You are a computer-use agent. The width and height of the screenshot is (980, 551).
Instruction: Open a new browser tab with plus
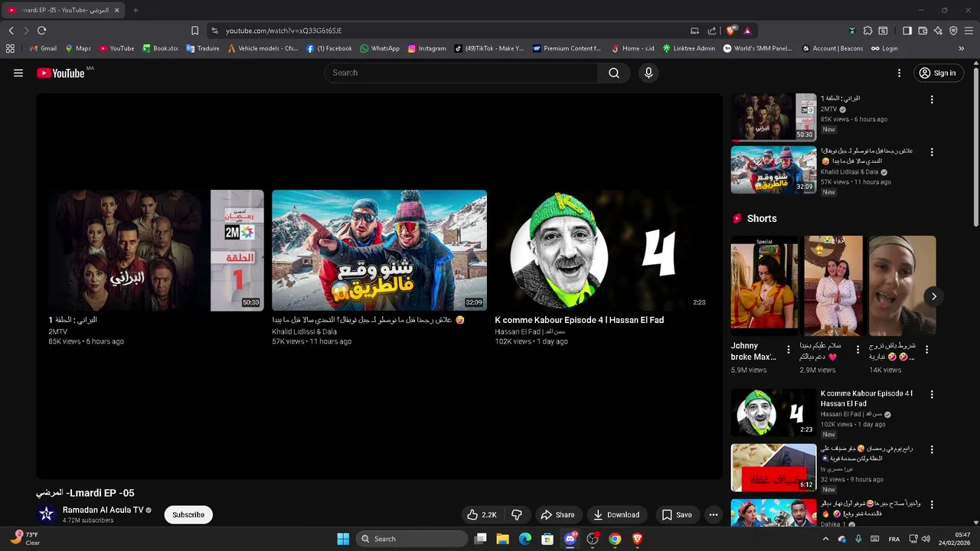(x=136, y=10)
